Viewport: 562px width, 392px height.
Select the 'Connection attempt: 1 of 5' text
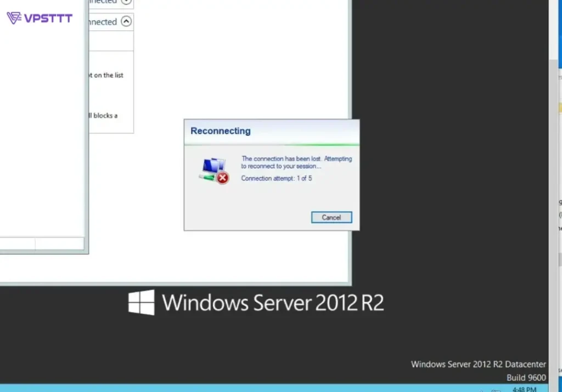click(277, 178)
